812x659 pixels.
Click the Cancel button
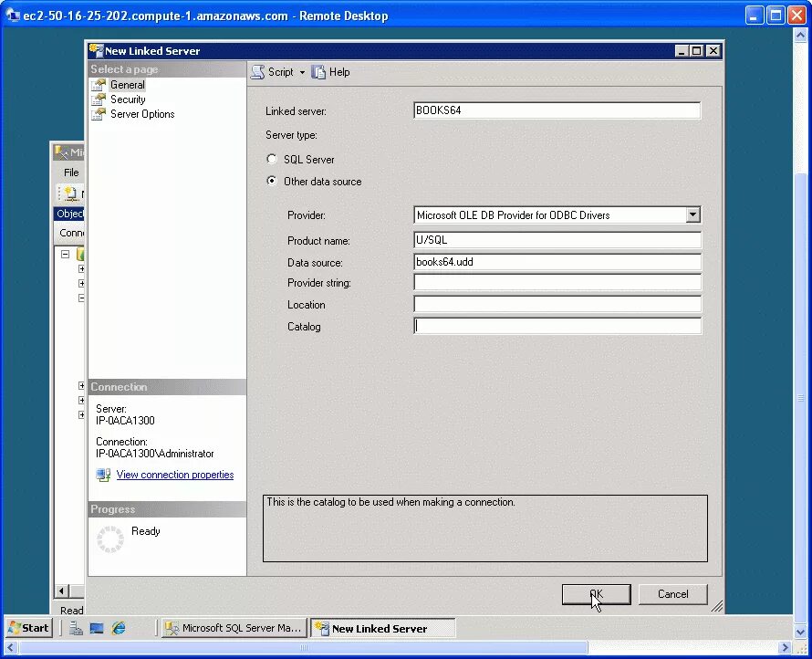[x=672, y=594]
